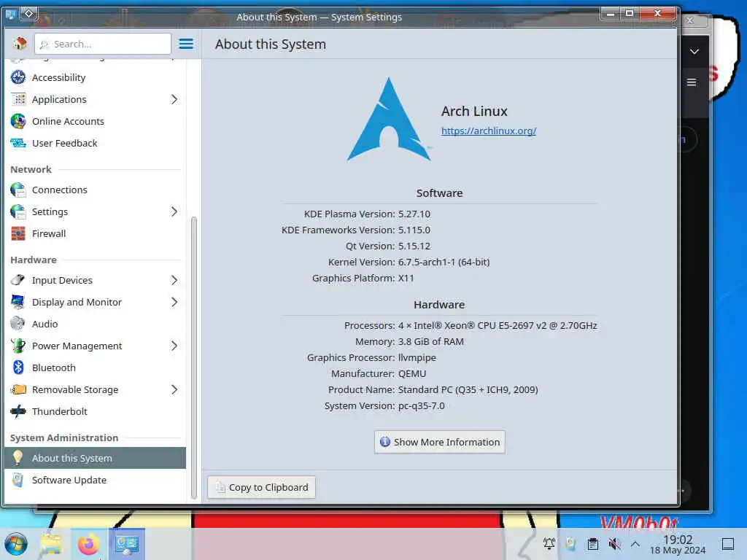Click the taskbar clock showing 19:02
The image size is (747, 560).
pyautogui.click(x=678, y=544)
